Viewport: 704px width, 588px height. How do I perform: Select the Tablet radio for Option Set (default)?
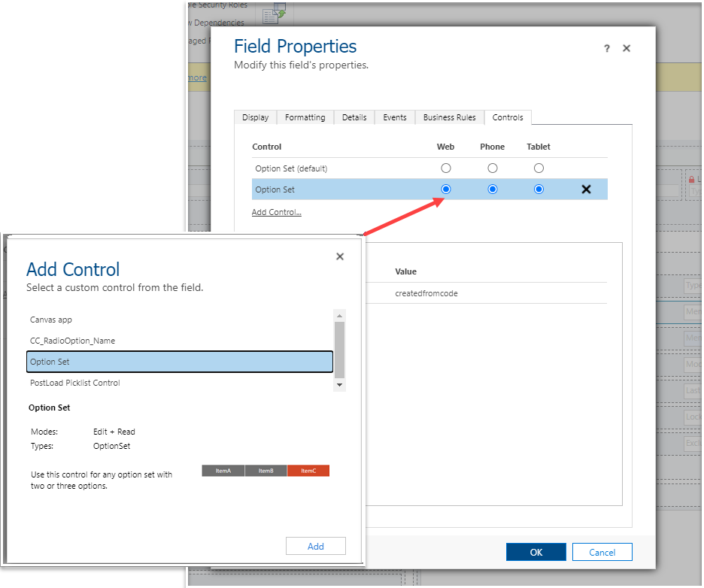539,168
